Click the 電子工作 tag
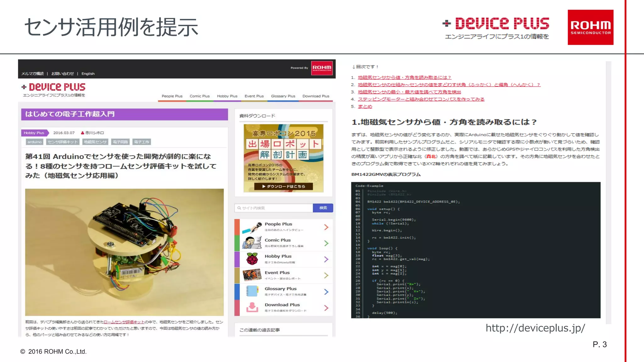Screen dimensions: 644x362 click(142, 142)
